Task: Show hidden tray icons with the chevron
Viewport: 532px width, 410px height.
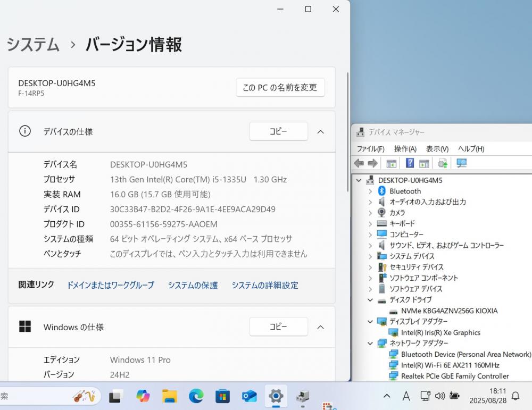Action: pyautogui.click(x=387, y=396)
